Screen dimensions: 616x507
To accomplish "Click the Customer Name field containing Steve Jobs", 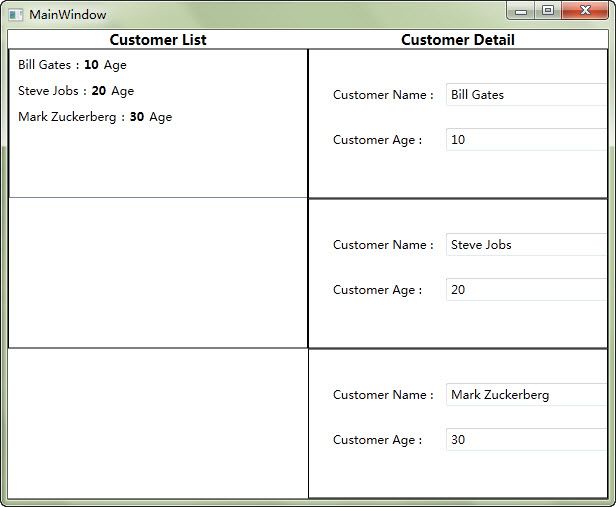I will pyautogui.click(x=526, y=244).
